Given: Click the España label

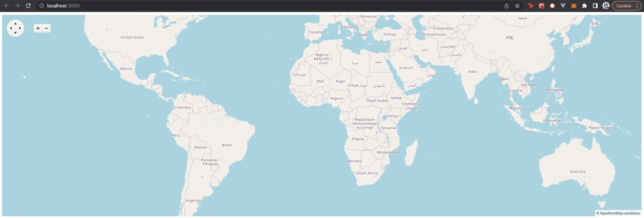Looking at the screenshot, I should 316,32.
